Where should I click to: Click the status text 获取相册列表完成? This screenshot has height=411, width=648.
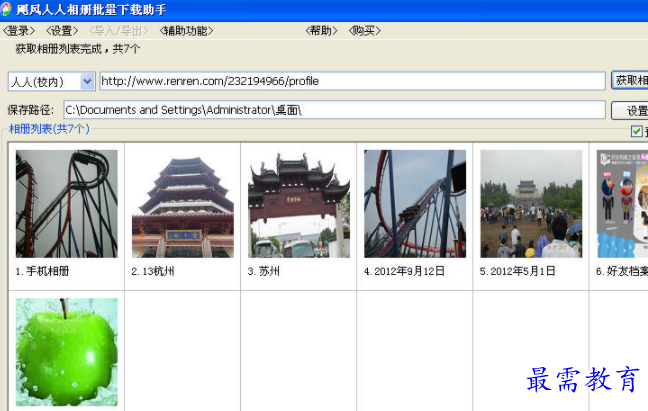[59, 49]
